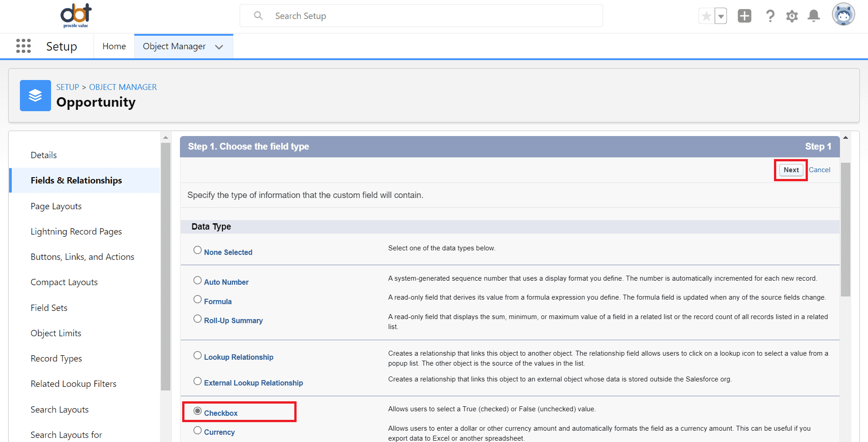Select the None Selected radio button
Screen dimensions: 868x442
(198, 250)
